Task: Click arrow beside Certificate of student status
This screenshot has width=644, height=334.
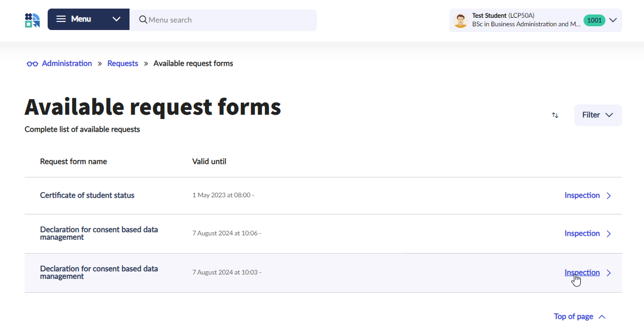Action: tap(609, 196)
